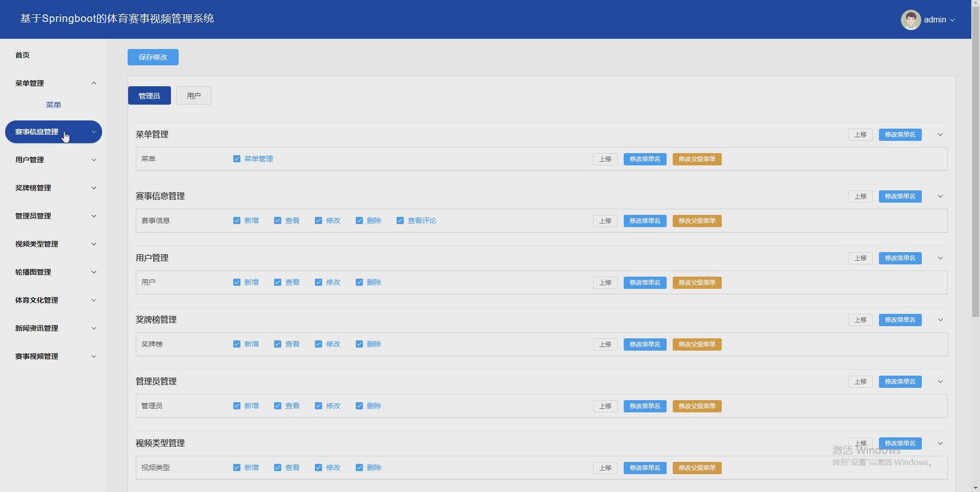Screen dimensions: 980x492
Task: Click 上移 for 奖牌榜管理 section header
Action: [x=861, y=320]
